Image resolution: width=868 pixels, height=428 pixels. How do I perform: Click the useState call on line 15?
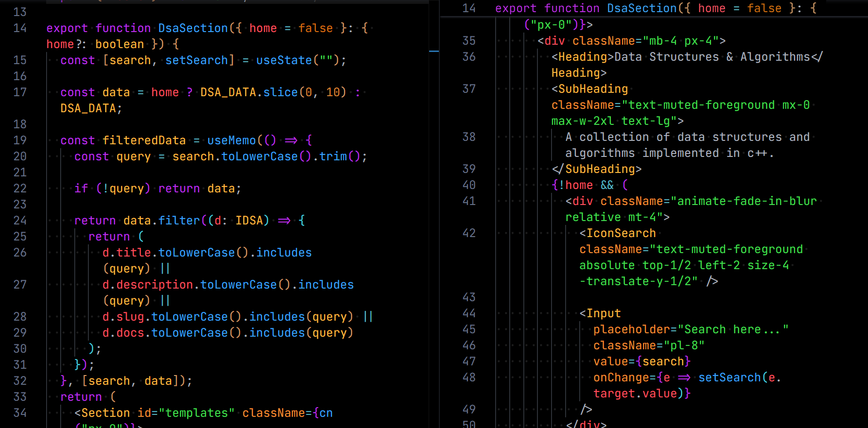(284, 60)
